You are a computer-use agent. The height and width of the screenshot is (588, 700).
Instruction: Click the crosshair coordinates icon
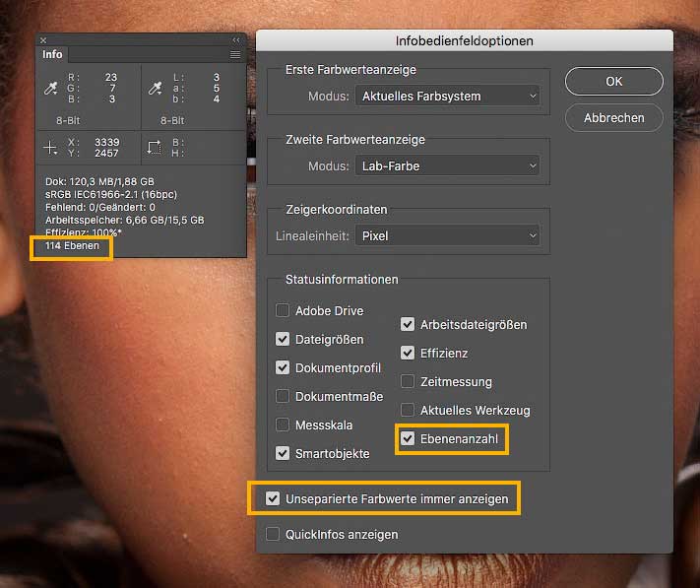coord(50,147)
